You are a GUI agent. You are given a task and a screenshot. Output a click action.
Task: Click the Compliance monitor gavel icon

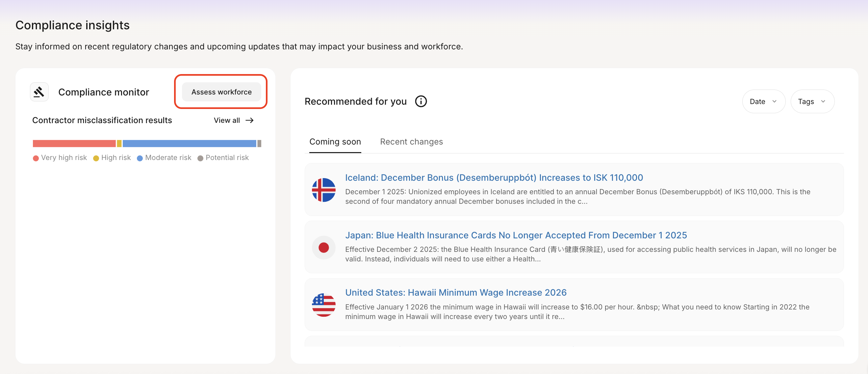point(39,92)
